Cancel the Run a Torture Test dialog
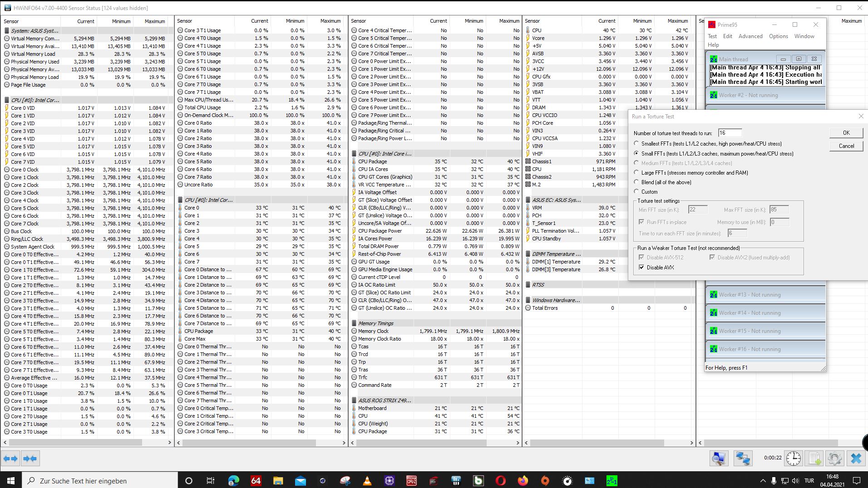The width and height of the screenshot is (868, 488). 846,146
